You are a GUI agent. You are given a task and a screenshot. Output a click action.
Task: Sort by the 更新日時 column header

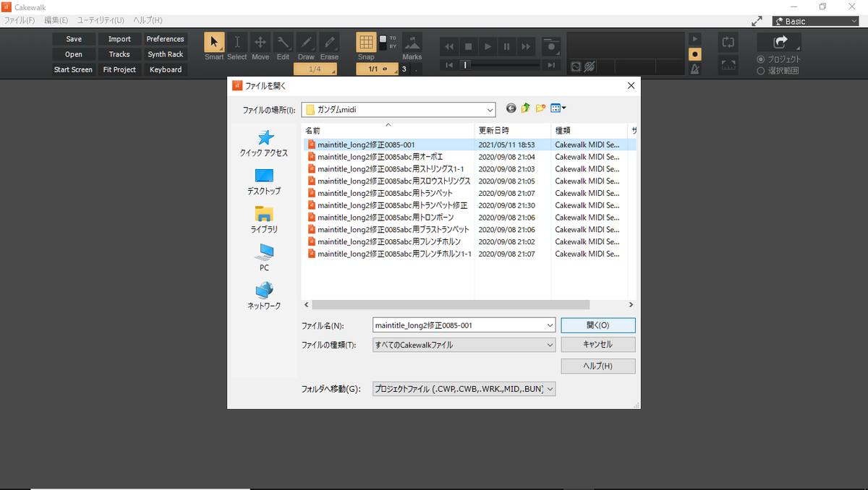click(x=513, y=131)
